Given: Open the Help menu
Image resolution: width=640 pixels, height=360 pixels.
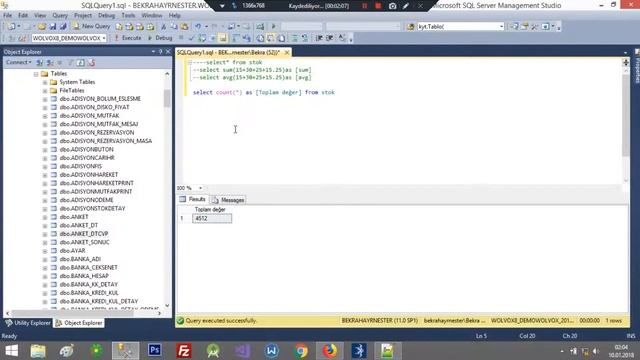Looking at the screenshot, I should (175, 16).
